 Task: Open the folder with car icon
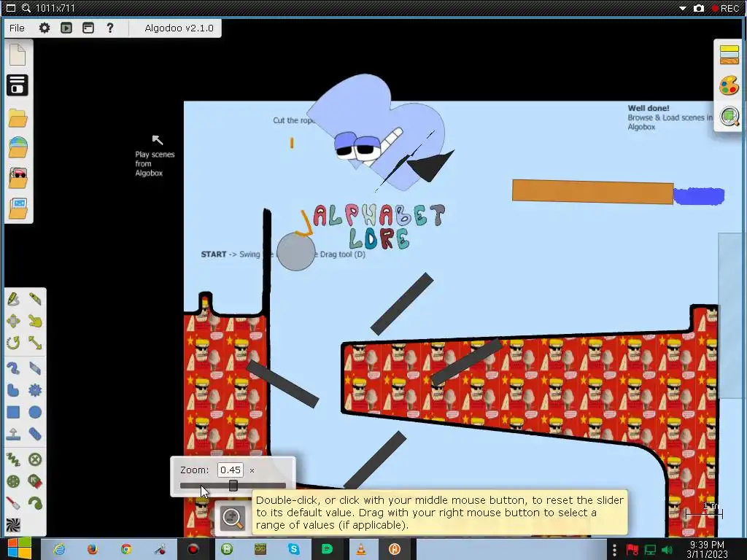[x=18, y=178]
